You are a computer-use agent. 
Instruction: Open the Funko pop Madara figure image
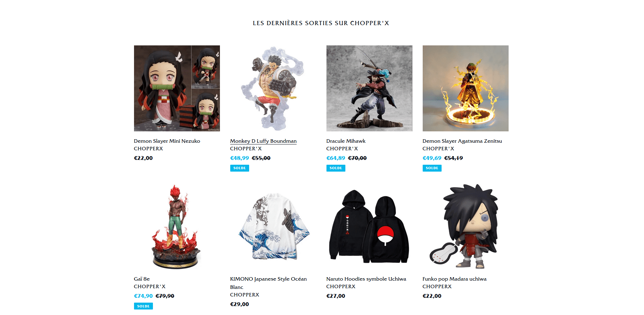[x=465, y=226]
